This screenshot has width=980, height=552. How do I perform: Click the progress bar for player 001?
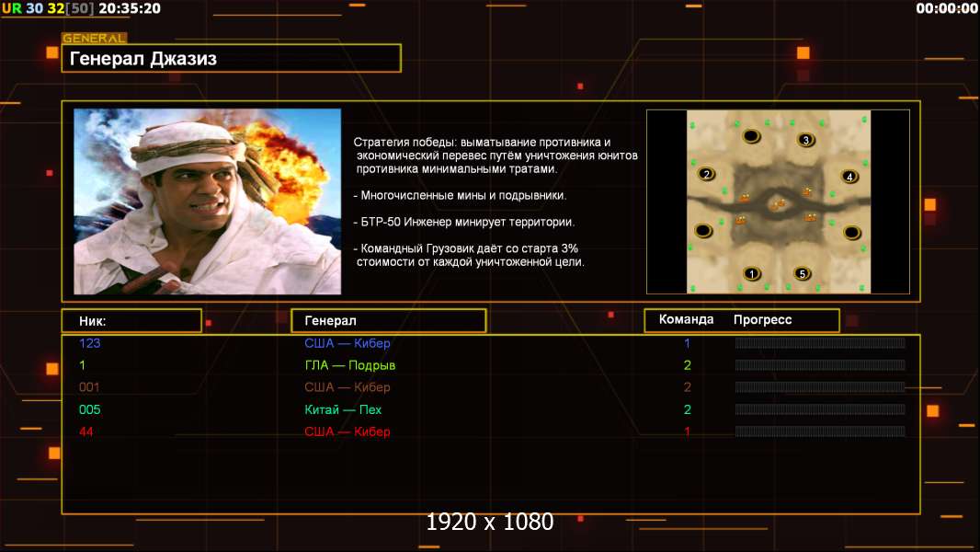(820, 387)
